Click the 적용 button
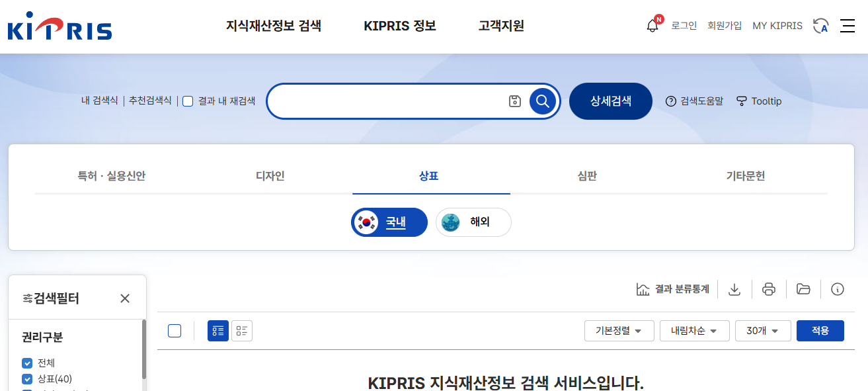 coord(820,331)
